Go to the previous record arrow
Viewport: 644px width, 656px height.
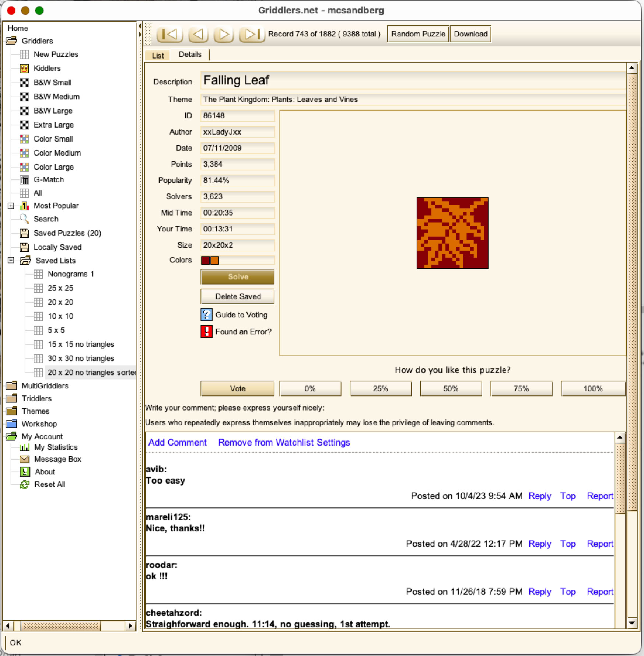(198, 34)
